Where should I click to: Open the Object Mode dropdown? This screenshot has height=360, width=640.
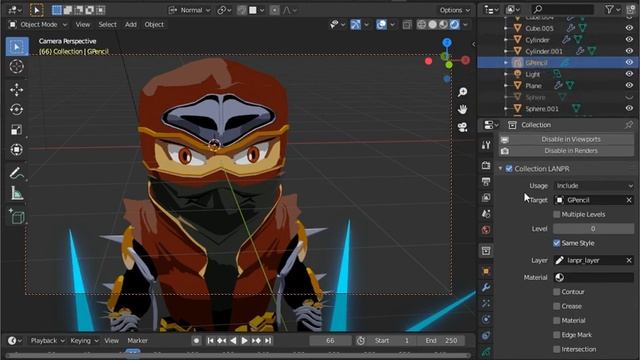tap(38, 24)
